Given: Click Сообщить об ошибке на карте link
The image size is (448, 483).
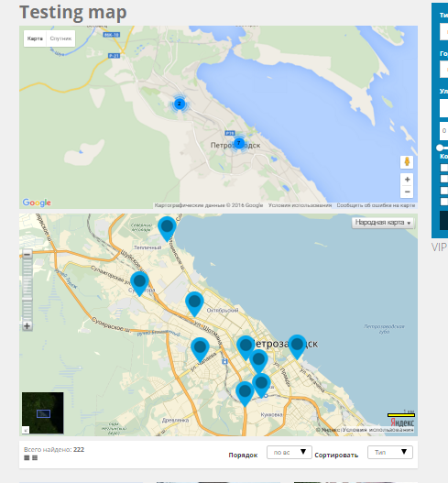Looking at the screenshot, I should coord(376,205).
